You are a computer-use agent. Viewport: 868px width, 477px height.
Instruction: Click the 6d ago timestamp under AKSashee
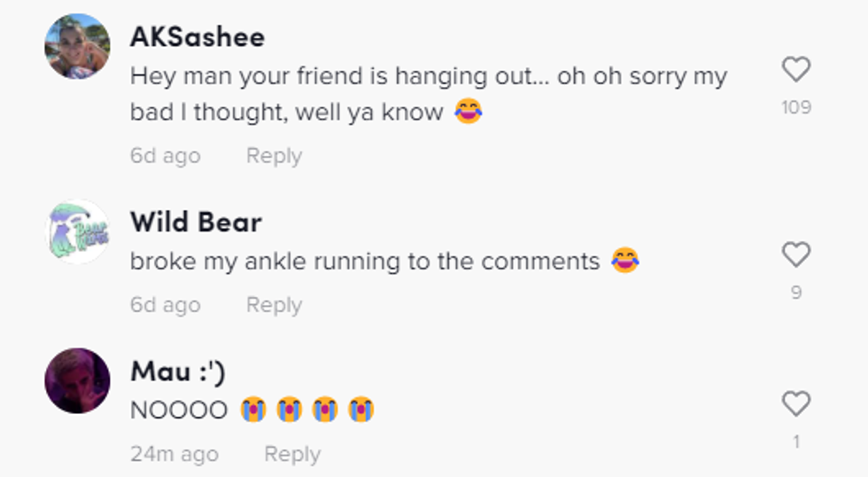coord(166,156)
